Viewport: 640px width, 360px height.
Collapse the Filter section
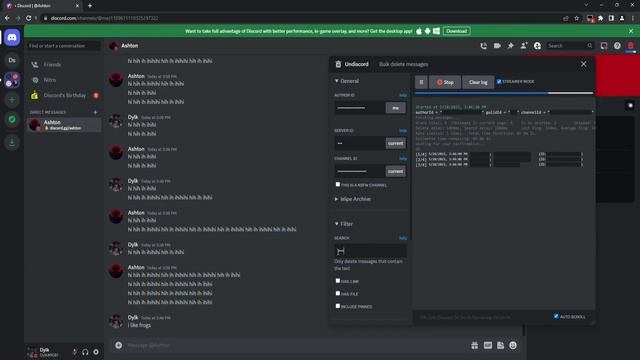(344, 224)
